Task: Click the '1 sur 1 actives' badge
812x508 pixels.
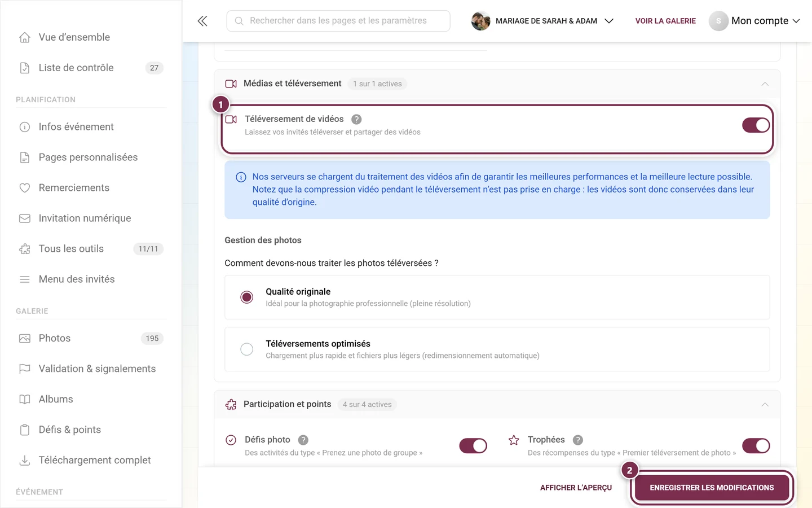Action: 377,84
